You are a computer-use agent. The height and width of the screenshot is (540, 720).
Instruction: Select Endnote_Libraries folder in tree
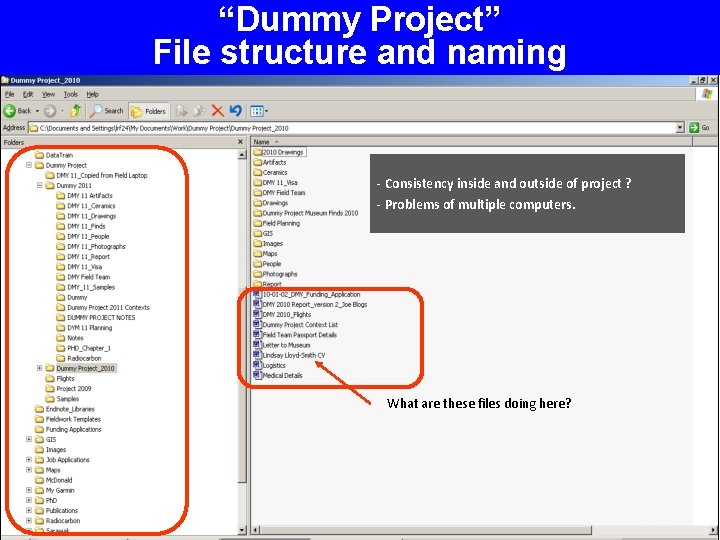pyautogui.click(x=65, y=409)
